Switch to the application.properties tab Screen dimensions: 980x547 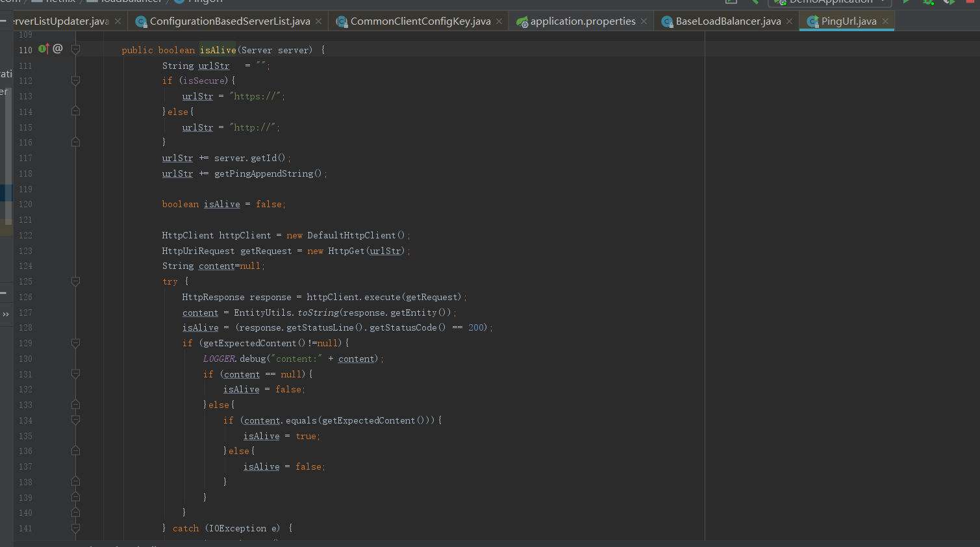point(582,21)
